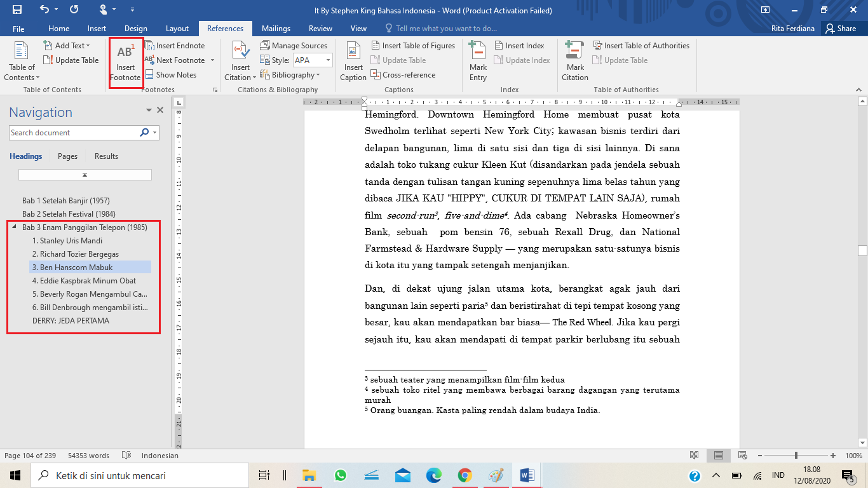868x488 pixels.
Task: Open the Next Footnote dropdown arrow
Action: pos(212,60)
